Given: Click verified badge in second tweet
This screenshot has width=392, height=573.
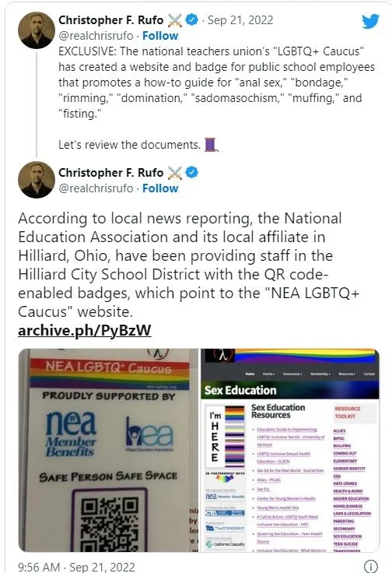Looking at the screenshot, I should (x=192, y=172).
